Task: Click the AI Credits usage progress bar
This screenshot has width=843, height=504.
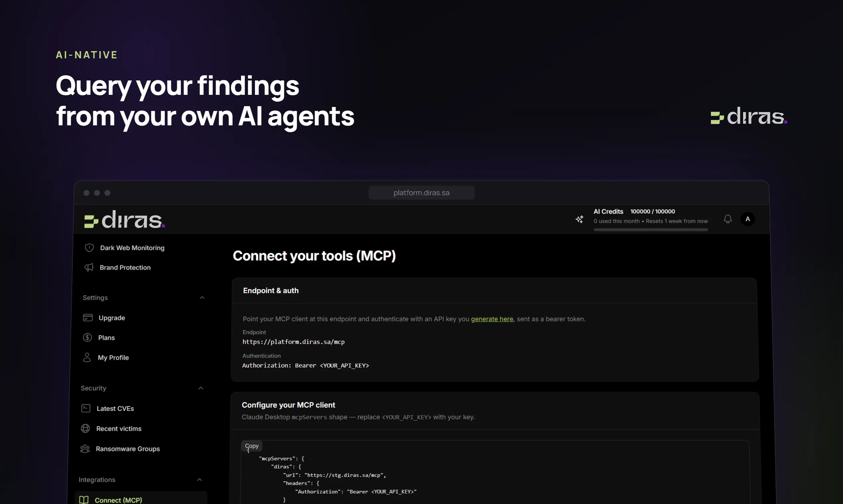Action: (651, 230)
